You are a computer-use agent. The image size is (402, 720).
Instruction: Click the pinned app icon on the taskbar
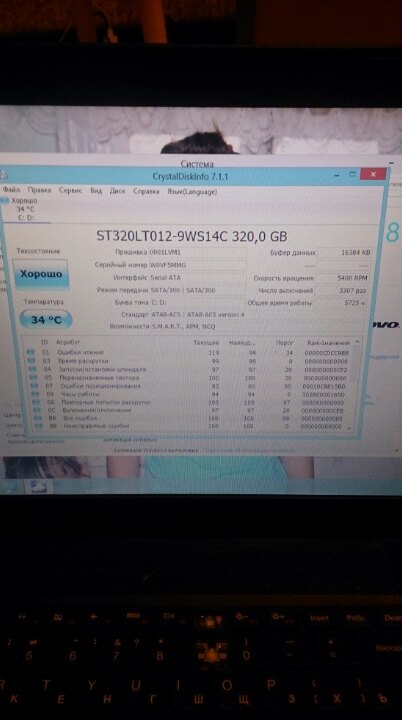pyautogui.click(x=40, y=486)
